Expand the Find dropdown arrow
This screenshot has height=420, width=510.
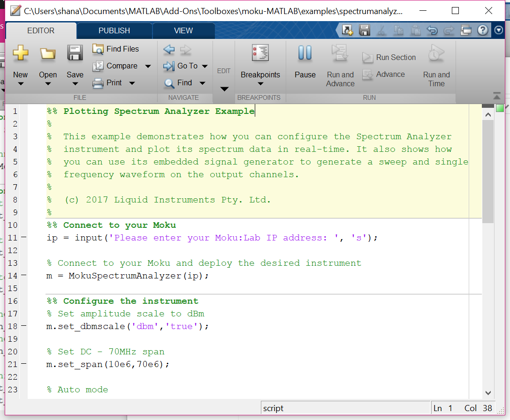202,83
